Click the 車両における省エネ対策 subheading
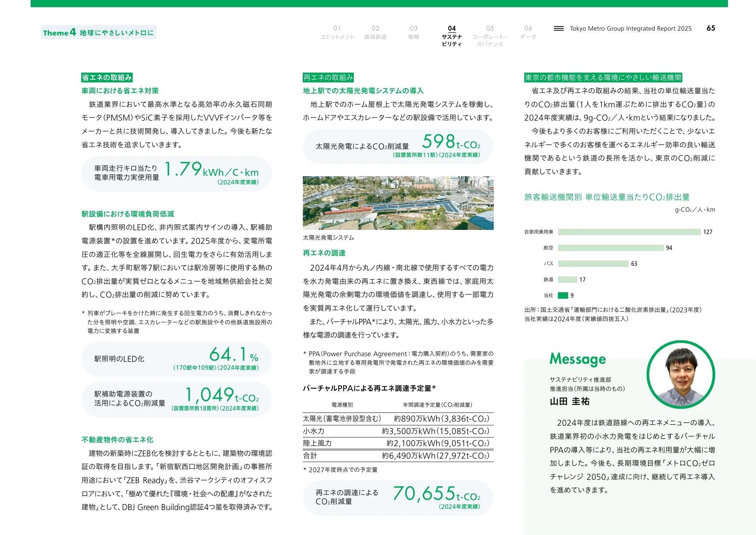The width and height of the screenshot is (756, 535). [120, 91]
